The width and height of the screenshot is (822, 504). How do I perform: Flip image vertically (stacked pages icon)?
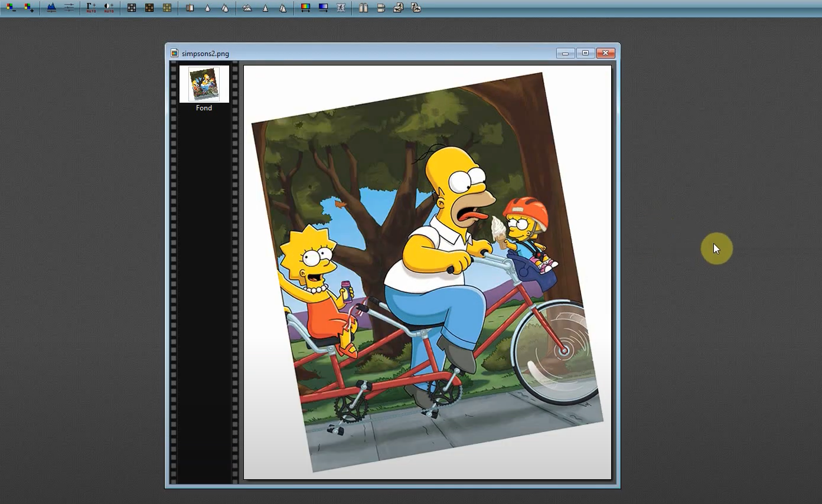381,8
